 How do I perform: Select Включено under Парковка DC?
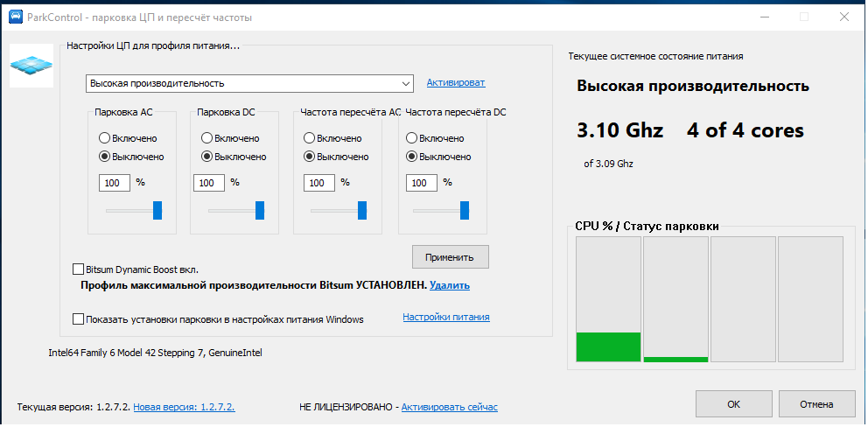coord(230,138)
